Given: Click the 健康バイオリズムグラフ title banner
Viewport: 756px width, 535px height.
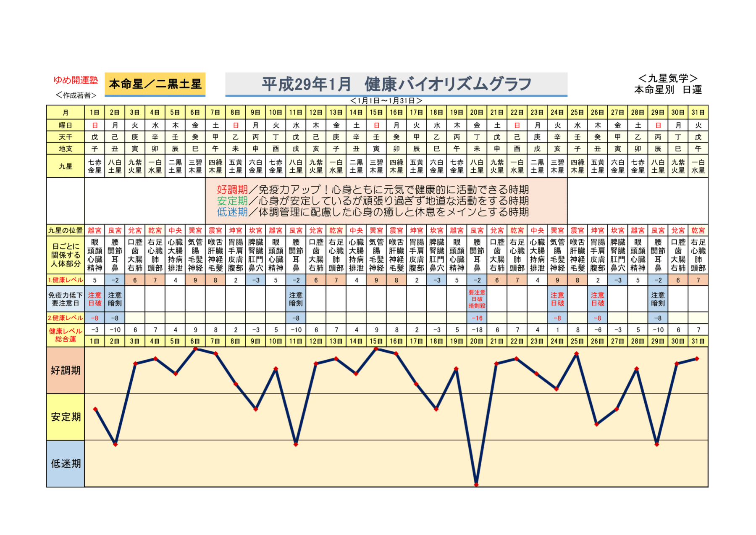Looking at the screenshot, I should [x=396, y=84].
